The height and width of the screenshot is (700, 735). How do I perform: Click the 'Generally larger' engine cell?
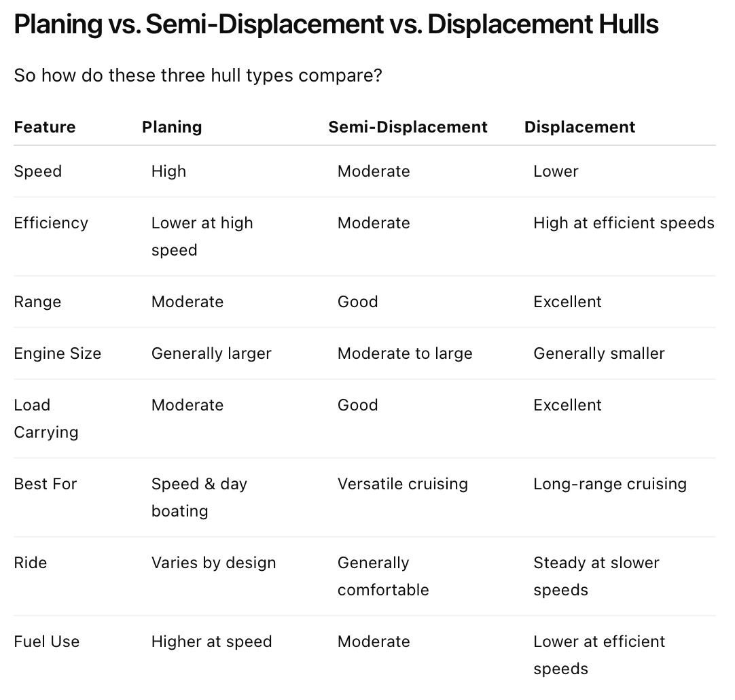pos(211,353)
